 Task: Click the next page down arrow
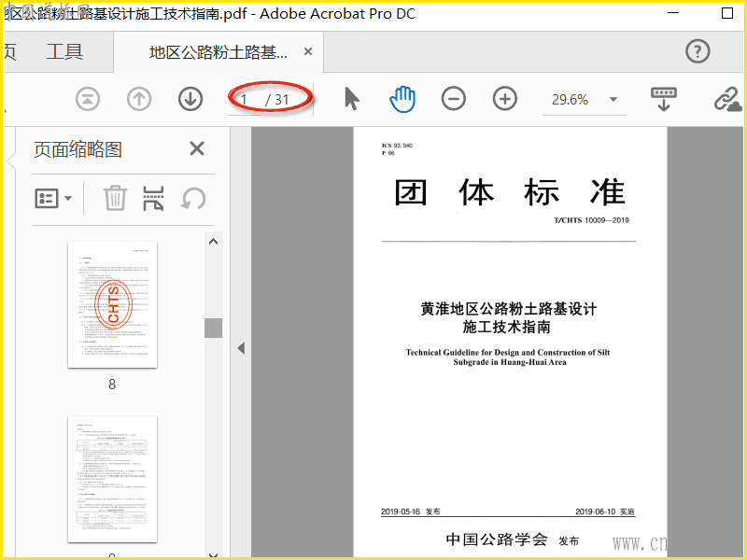click(x=190, y=100)
